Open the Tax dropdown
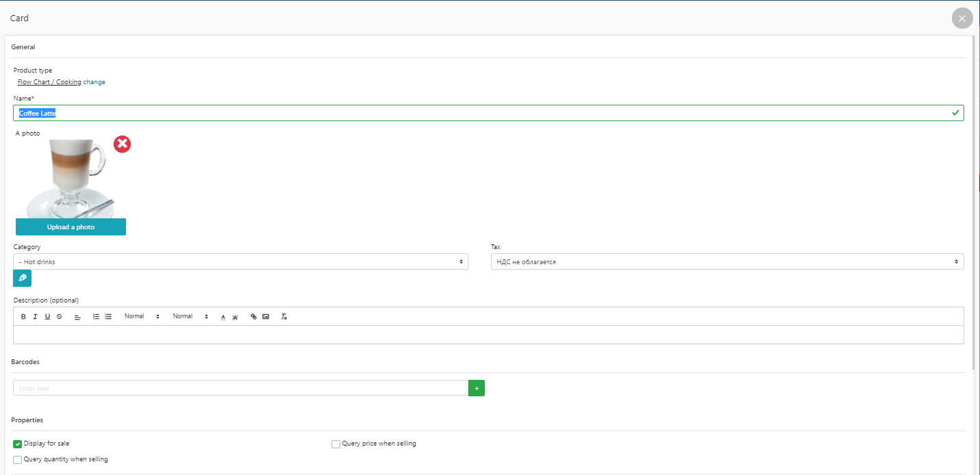Viewport: 980px width, 475px height. [x=727, y=262]
